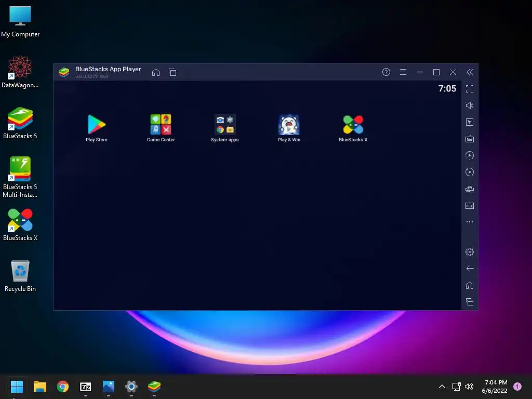Open the macro recorder icon in sidebar
Image resolution: width=532 pixels, height=399 pixels.
click(x=470, y=155)
